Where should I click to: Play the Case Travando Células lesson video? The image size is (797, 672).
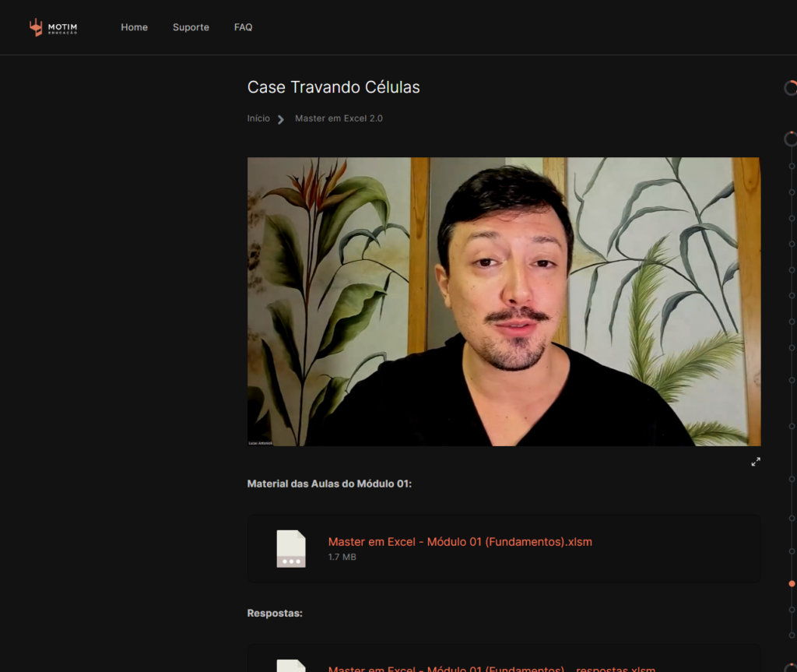pyautogui.click(x=504, y=301)
